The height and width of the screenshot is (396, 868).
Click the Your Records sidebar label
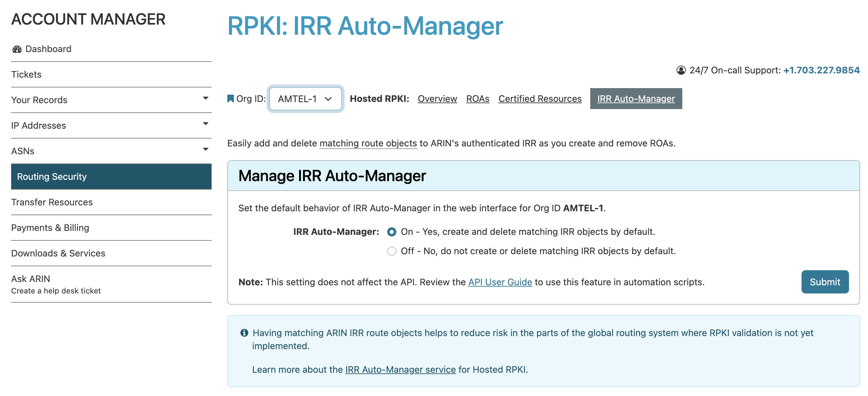click(39, 100)
